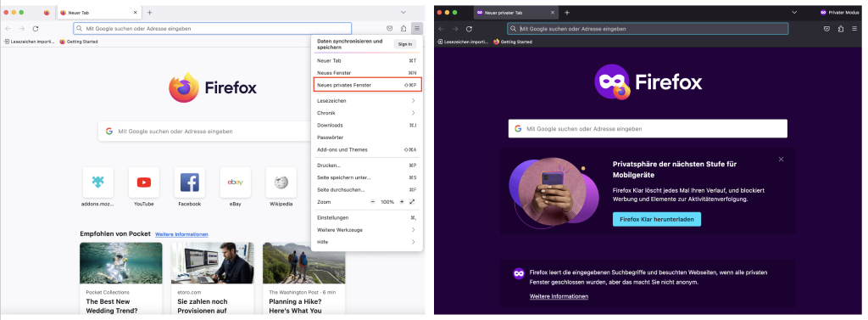Open hamburger menu in left Firefox window

coord(417,28)
